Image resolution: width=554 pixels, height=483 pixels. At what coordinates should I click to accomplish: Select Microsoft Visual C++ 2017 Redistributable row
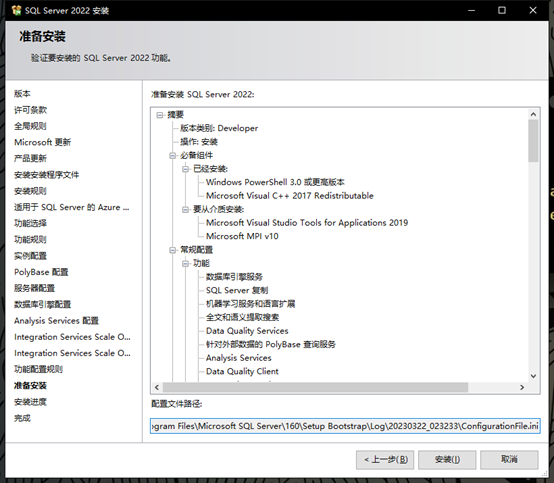point(290,196)
